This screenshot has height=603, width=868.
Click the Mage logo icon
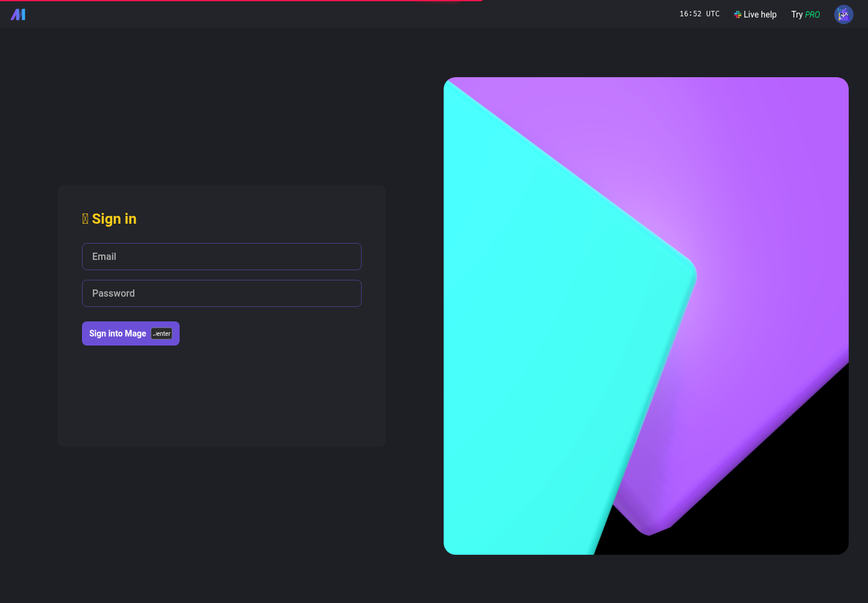point(18,14)
